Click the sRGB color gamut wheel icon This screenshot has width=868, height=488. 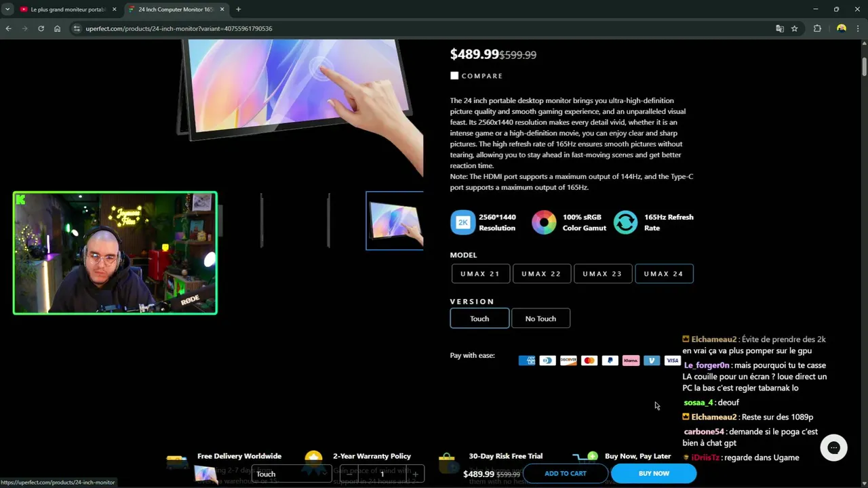point(544,222)
